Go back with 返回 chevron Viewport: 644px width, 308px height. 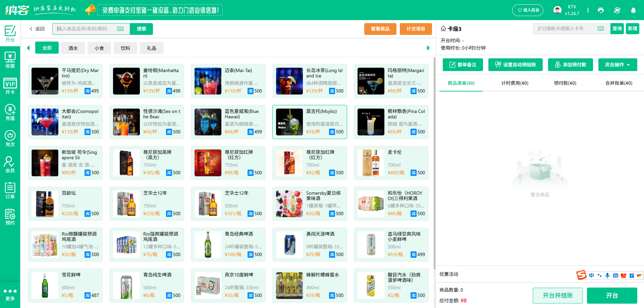(x=37, y=29)
